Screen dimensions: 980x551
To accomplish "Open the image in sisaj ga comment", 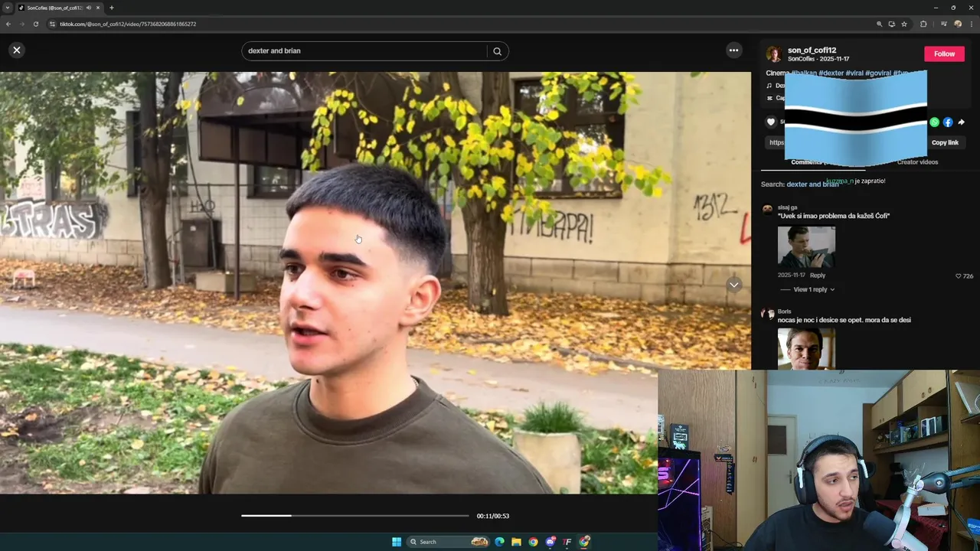I will tap(806, 246).
